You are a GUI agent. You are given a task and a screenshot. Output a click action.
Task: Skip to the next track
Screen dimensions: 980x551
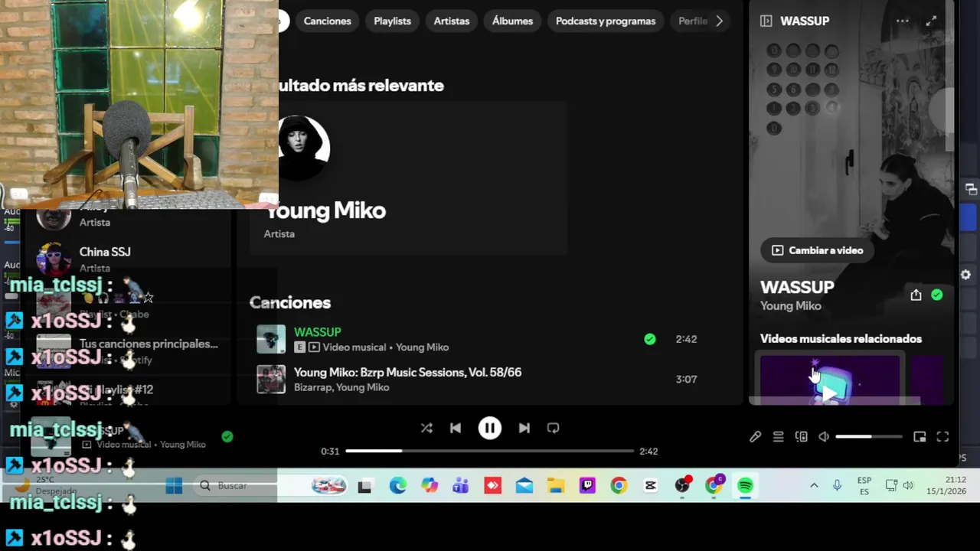pos(524,428)
